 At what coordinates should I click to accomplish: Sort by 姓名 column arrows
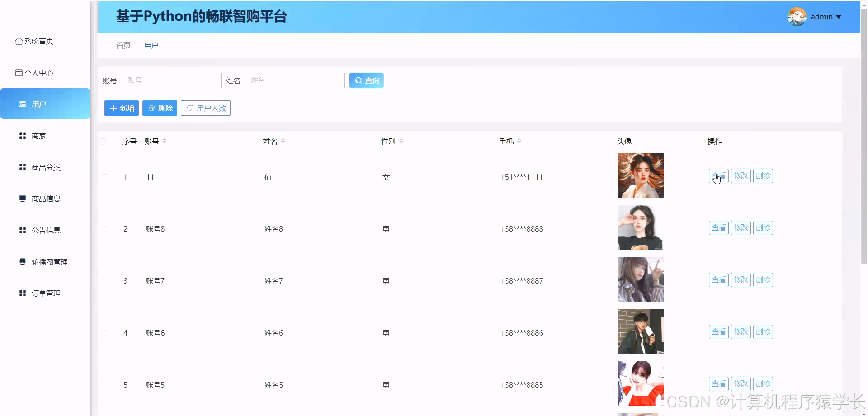(x=283, y=141)
